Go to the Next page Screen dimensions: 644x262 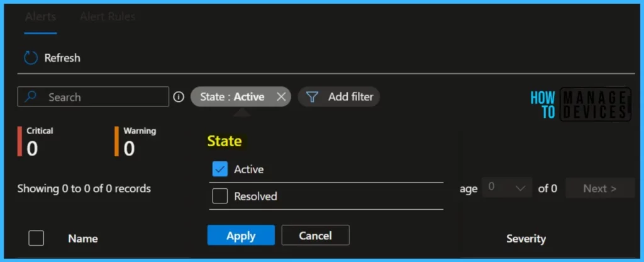point(600,188)
